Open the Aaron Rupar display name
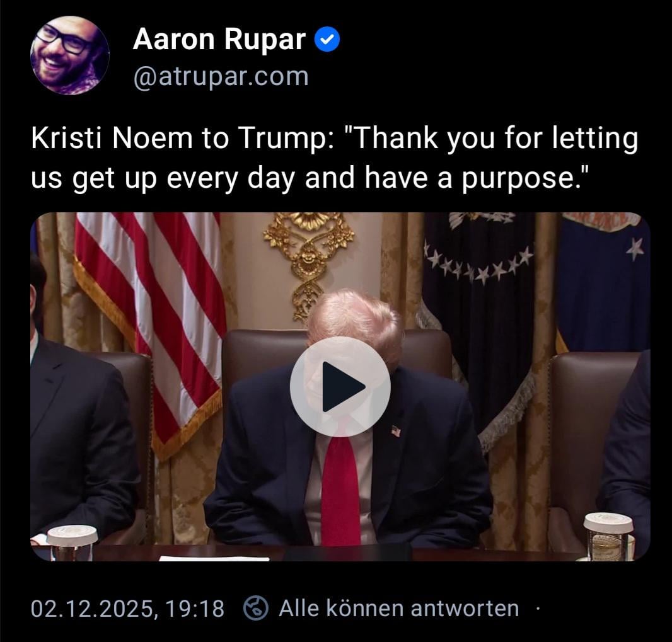Image resolution: width=672 pixels, height=642 pixels. (x=219, y=39)
